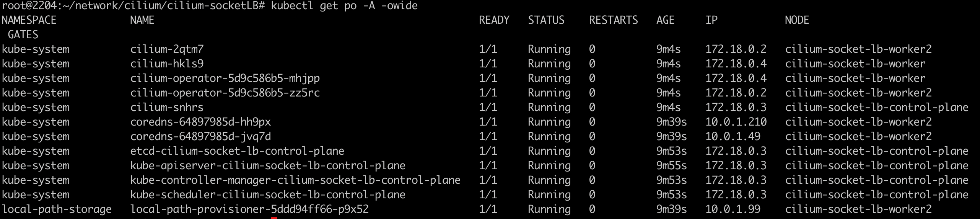The height and width of the screenshot is (219, 980).
Task: Click the kubectl get po command text
Action: [344, 6]
